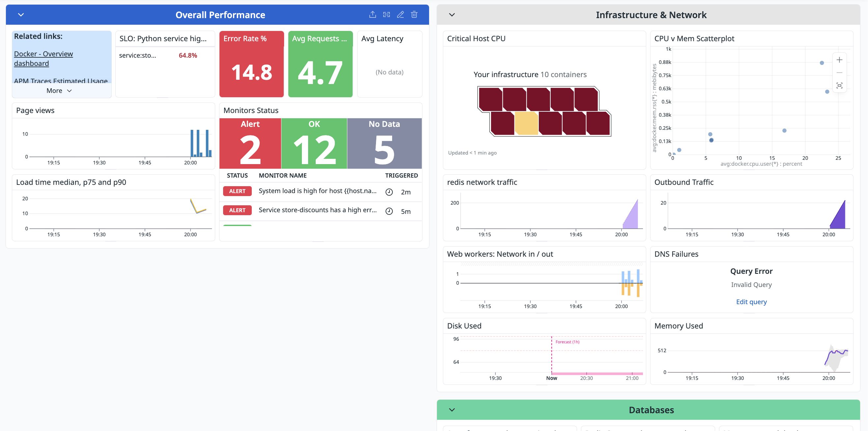Image resolution: width=868 pixels, height=431 pixels.
Task: Click the yellow container hexagon in the host map
Action: point(526,123)
